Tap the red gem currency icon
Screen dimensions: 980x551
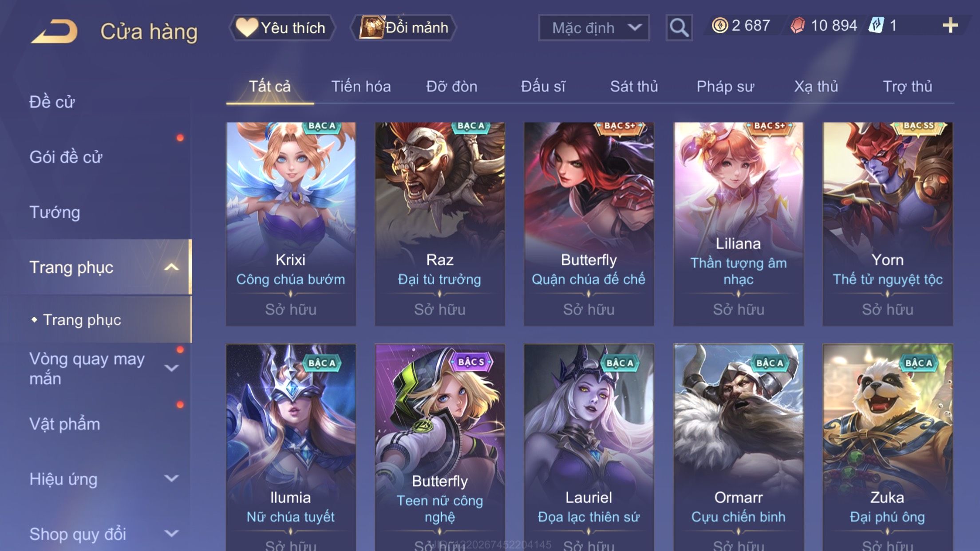[x=798, y=25]
